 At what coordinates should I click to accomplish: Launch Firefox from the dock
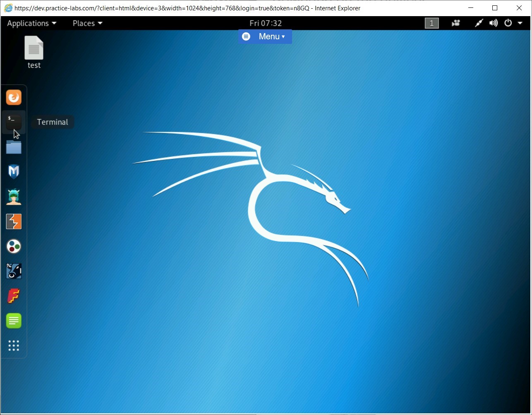point(14,97)
